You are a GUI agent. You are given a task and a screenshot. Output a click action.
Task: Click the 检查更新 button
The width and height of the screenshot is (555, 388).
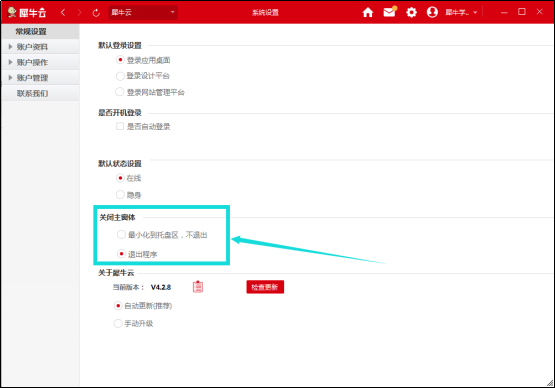[x=265, y=287]
